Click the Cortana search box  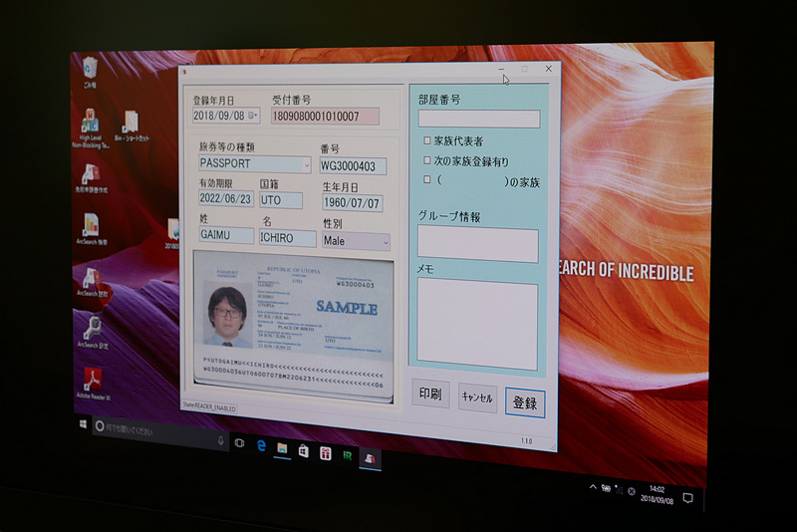(160, 432)
